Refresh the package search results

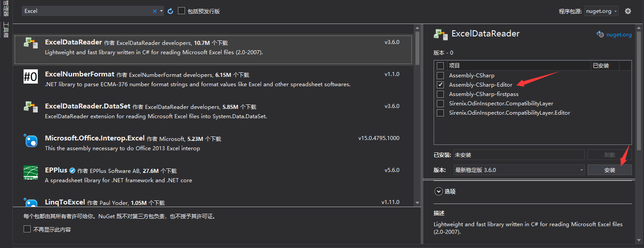click(170, 11)
